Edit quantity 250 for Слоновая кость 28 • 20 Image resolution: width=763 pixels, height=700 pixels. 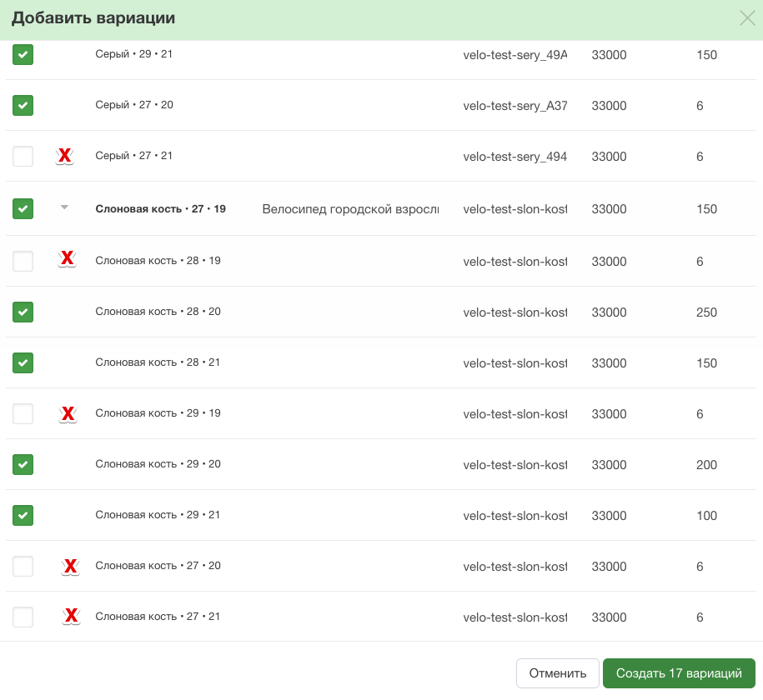tap(706, 312)
